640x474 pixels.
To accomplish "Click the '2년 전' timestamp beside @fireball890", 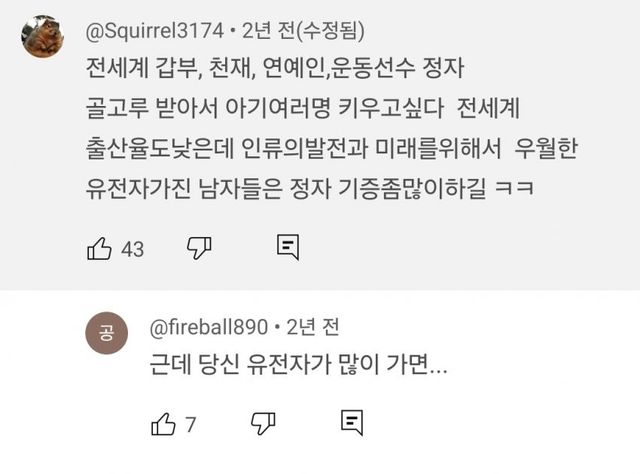I will tap(313, 326).
